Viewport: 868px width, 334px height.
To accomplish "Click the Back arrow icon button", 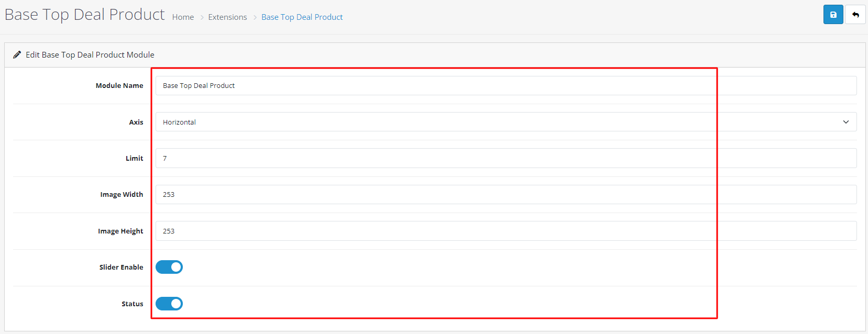I will [x=855, y=15].
